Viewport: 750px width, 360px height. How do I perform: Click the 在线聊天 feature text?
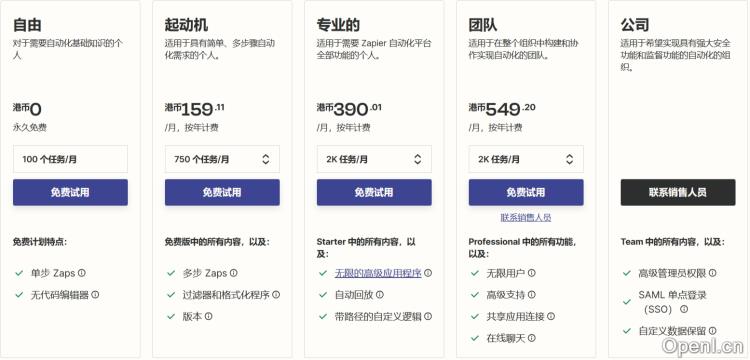coord(506,338)
